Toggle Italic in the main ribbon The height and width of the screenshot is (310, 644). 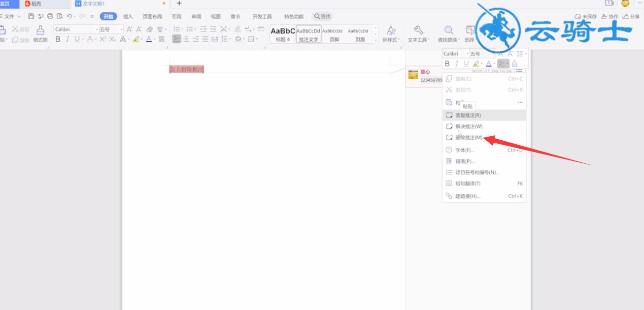67,39
